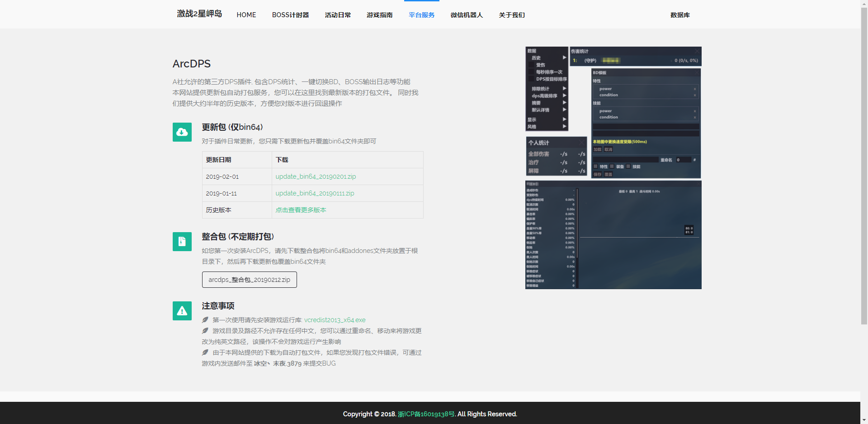
Task: Click the 注意事项 heading
Action: (x=218, y=306)
